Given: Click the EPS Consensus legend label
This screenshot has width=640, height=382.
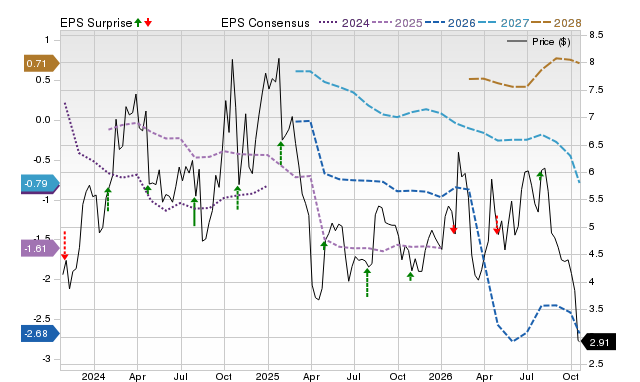Looking at the screenshot, I should (x=265, y=23).
